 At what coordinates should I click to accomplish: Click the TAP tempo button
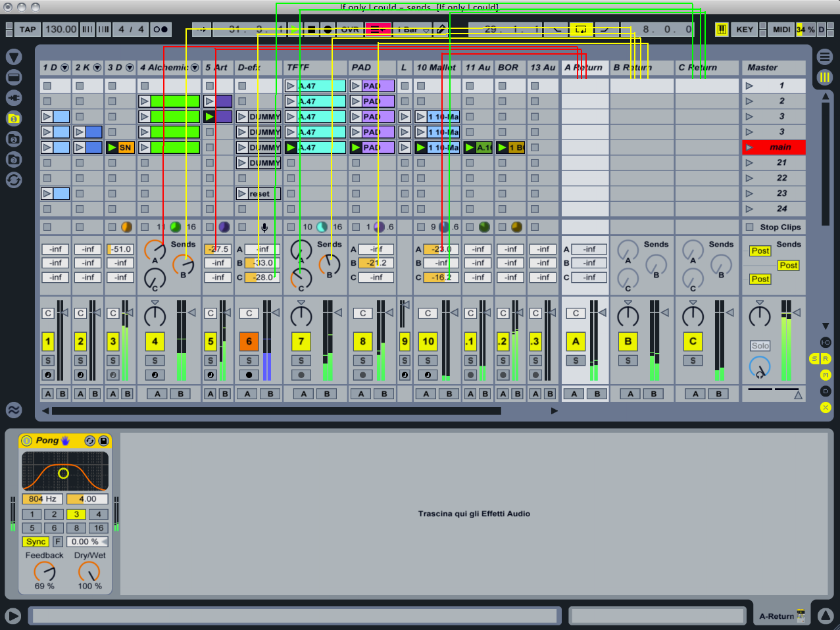click(x=28, y=30)
